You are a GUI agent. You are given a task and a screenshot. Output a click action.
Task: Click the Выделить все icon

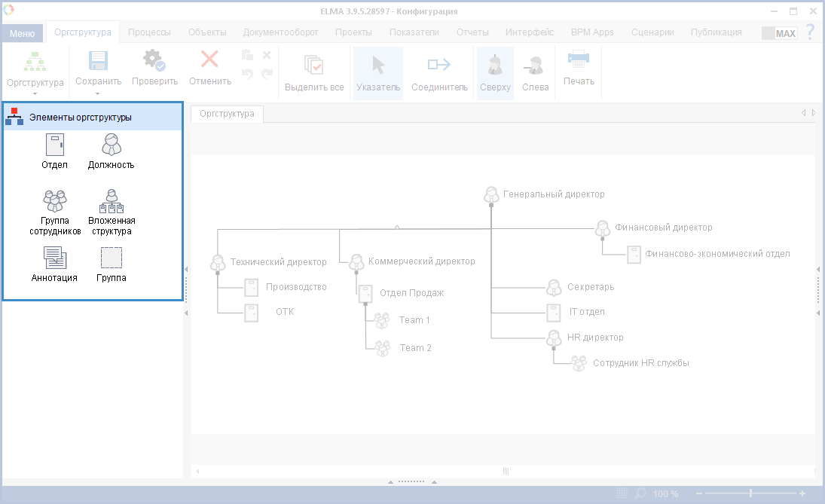coord(314,65)
